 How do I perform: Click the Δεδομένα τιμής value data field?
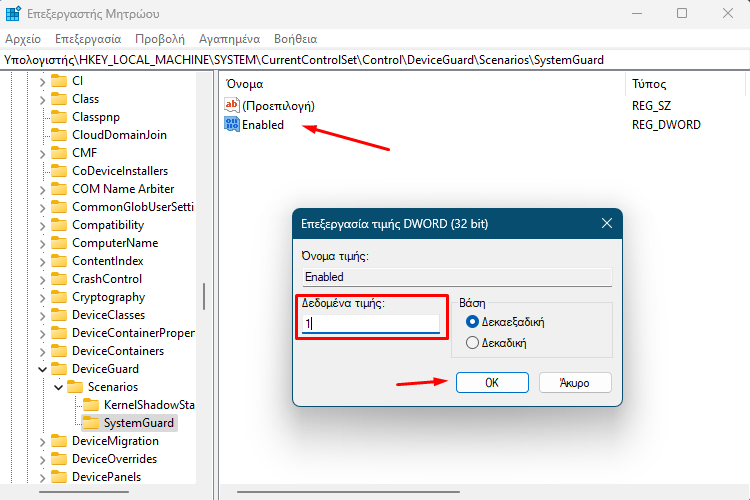pos(371,324)
